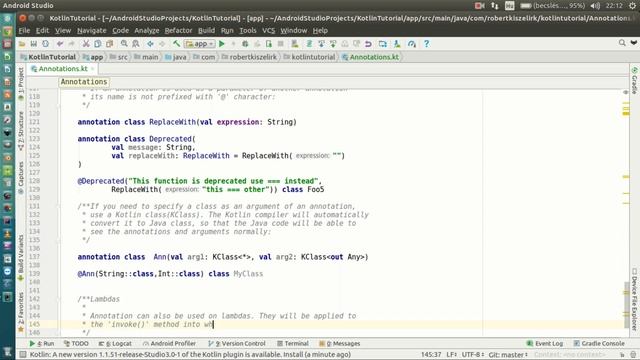This screenshot has height=360, width=640.
Task: Open the Gradle Console
Action: 598,344
